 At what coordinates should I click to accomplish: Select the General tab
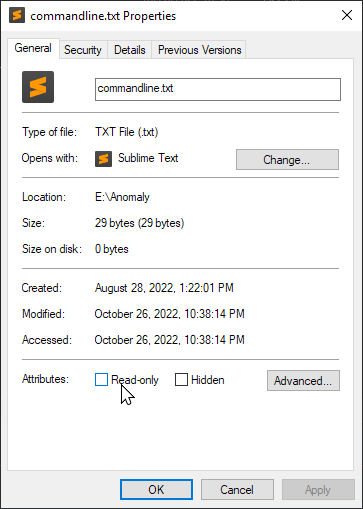tap(33, 48)
